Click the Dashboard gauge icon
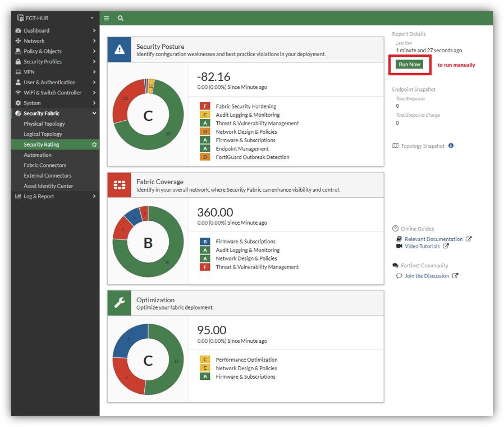The height and width of the screenshot is (427, 504). 18,30
